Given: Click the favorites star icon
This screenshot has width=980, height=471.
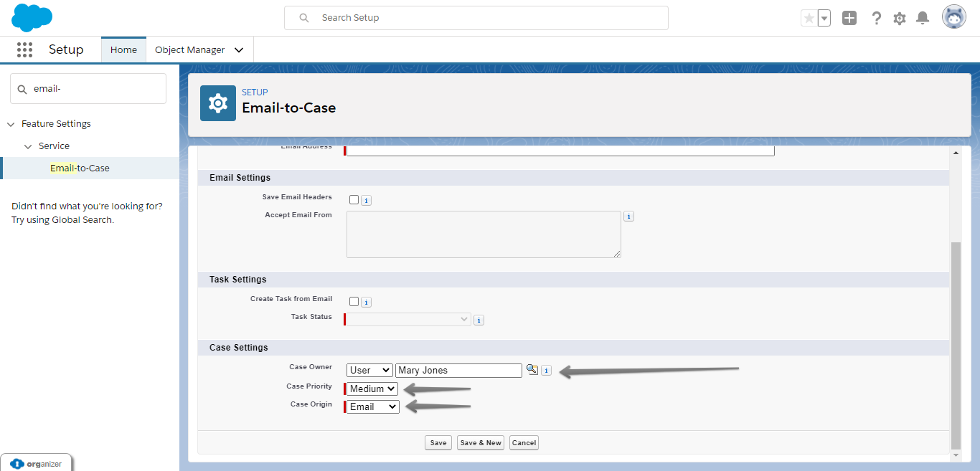Looking at the screenshot, I should coord(811,17).
